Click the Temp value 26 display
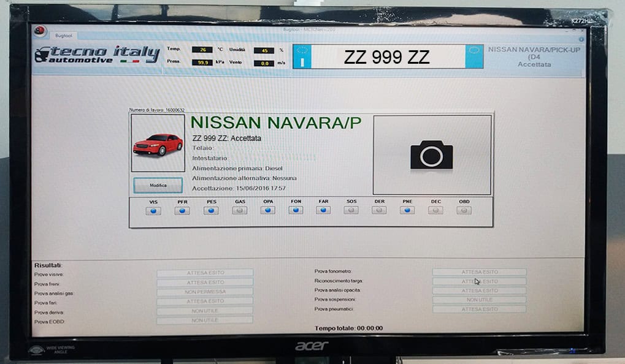 point(202,50)
